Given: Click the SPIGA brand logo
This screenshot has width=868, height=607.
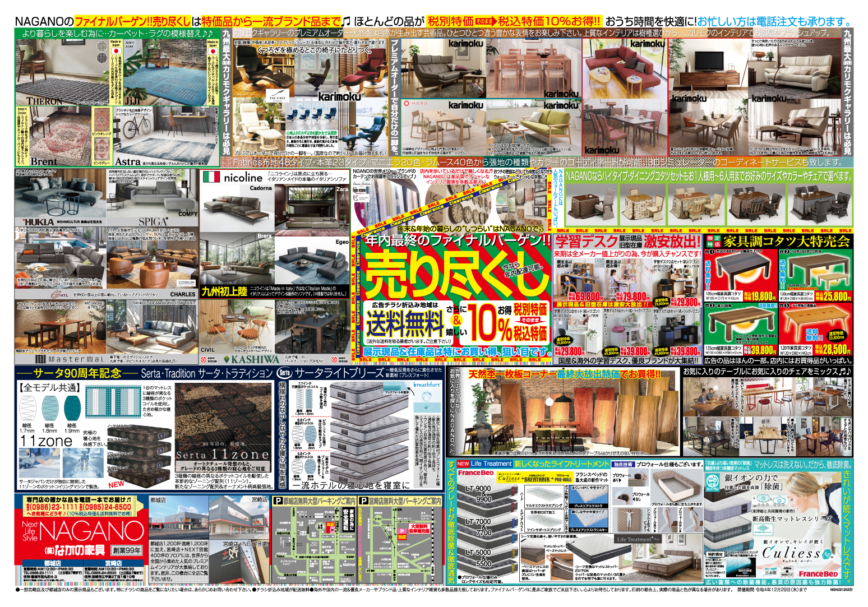Looking at the screenshot, I should click(154, 221).
